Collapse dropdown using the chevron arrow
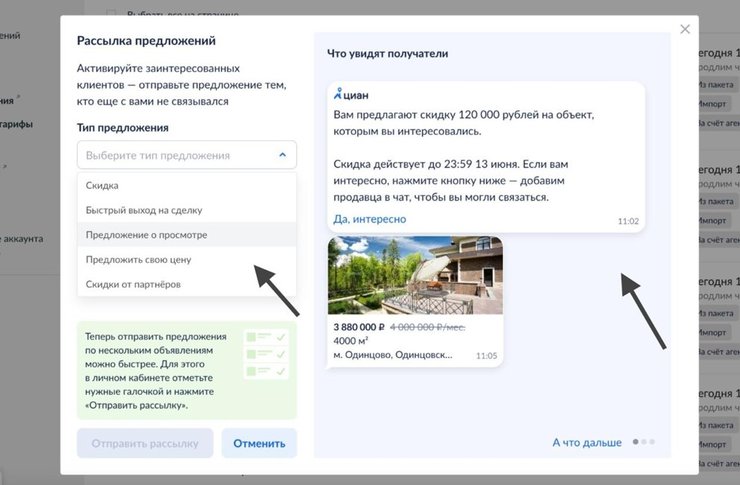This screenshot has height=485, width=740. 282,155
